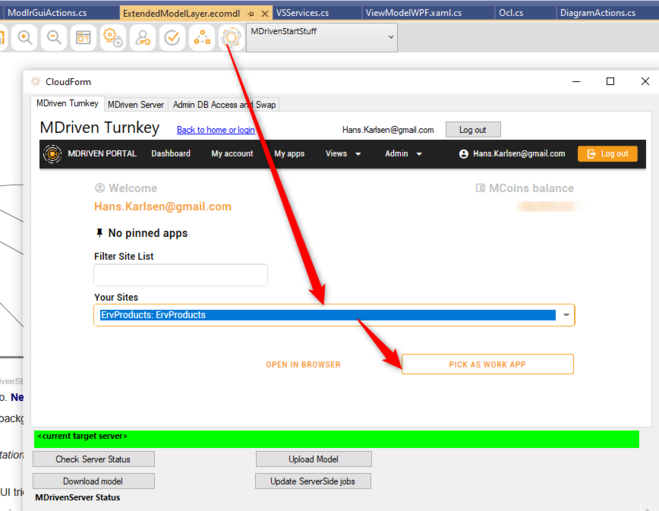The width and height of the screenshot is (659, 511).
Task: Click the zoom in magnifier toolbar icon
Action: pos(24,37)
